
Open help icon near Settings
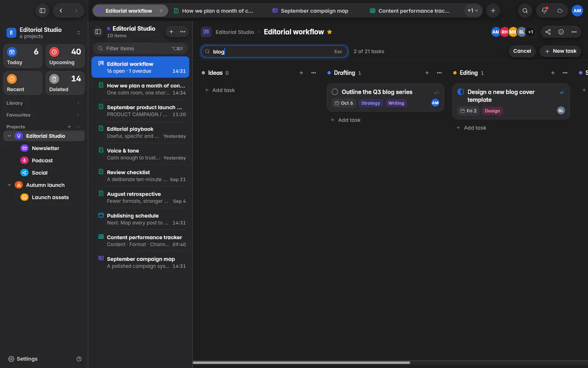[x=79, y=359]
